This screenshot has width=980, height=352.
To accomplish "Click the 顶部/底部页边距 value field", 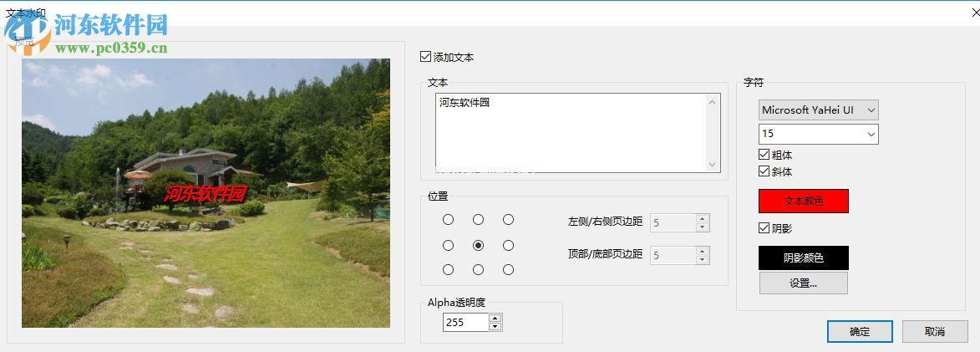I will pos(673,255).
